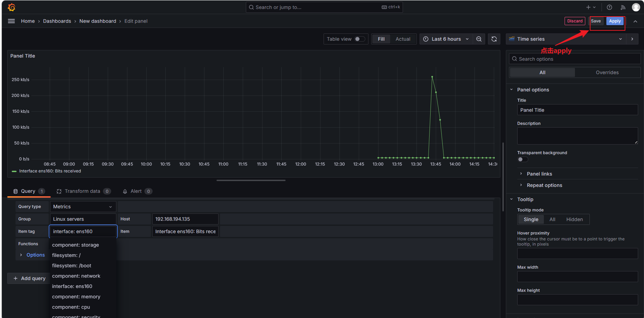Click the Grafana logo icon
The image size is (644, 318).
pyautogui.click(x=11, y=7)
